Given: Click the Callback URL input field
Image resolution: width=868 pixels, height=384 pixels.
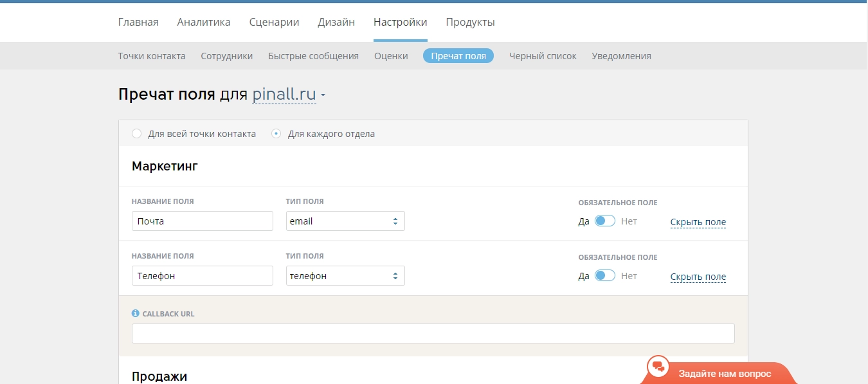Looking at the screenshot, I should tap(433, 333).
